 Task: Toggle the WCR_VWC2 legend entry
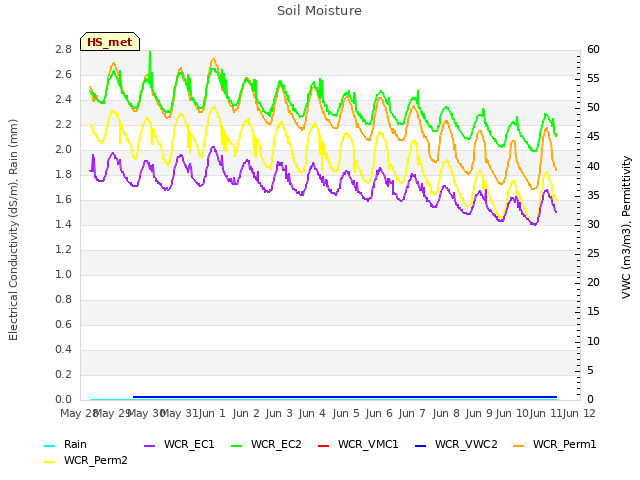point(456,444)
